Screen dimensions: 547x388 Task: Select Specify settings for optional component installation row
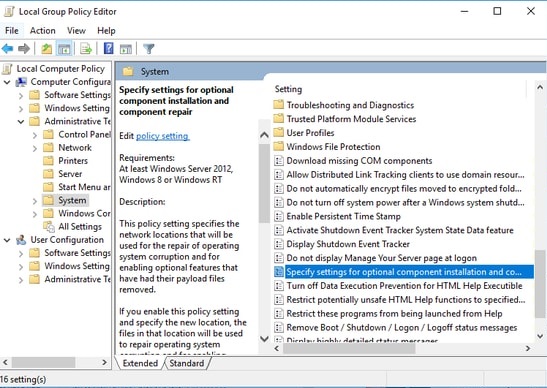click(x=404, y=272)
